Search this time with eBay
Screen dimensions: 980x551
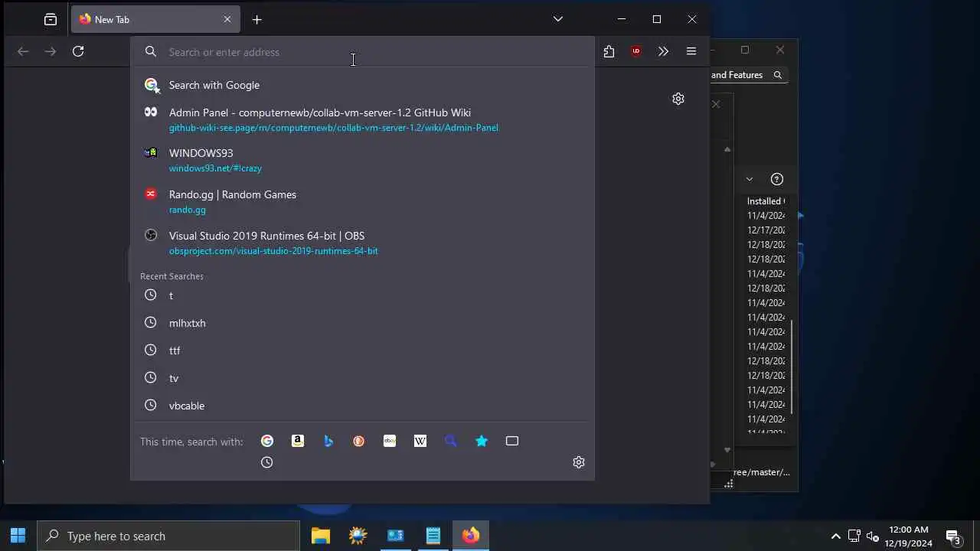point(390,441)
